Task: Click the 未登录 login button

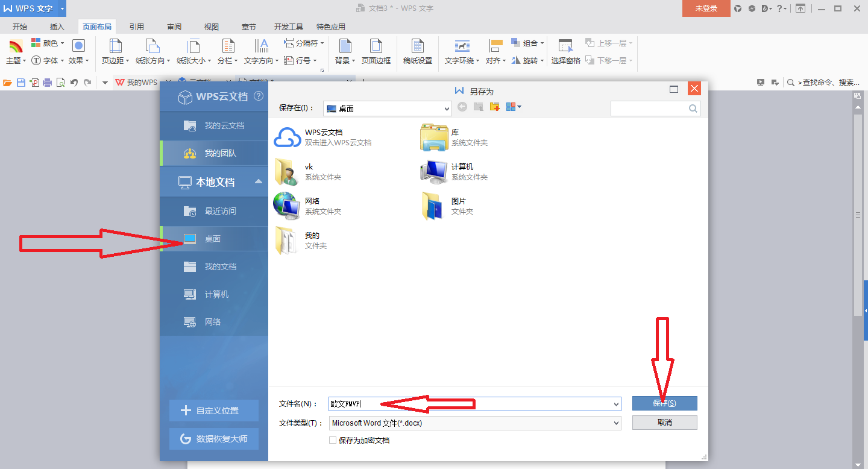Action: pos(706,8)
